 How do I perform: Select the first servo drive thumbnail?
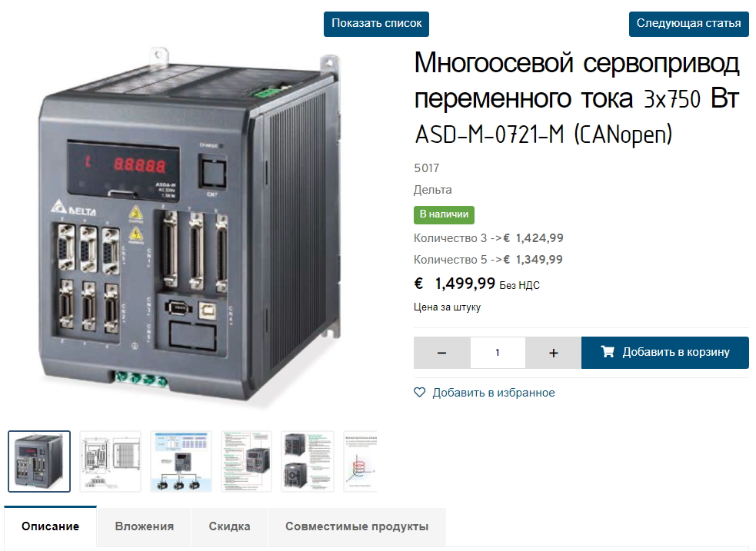[39, 461]
